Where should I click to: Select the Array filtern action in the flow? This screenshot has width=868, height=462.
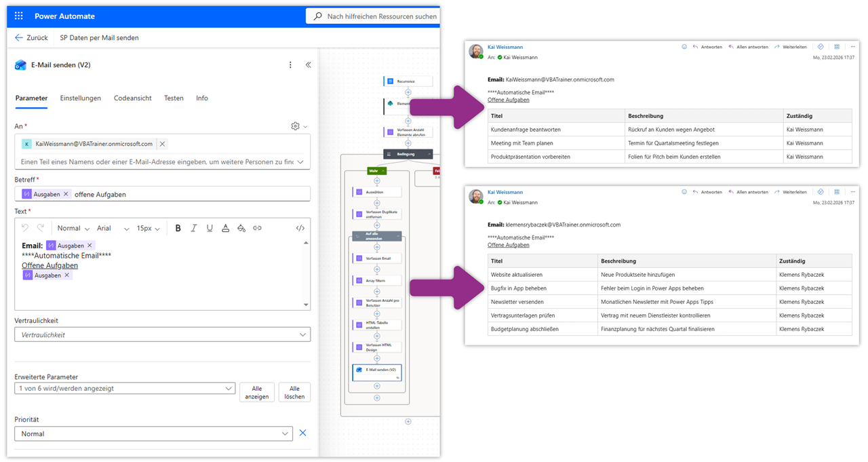click(x=376, y=280)
